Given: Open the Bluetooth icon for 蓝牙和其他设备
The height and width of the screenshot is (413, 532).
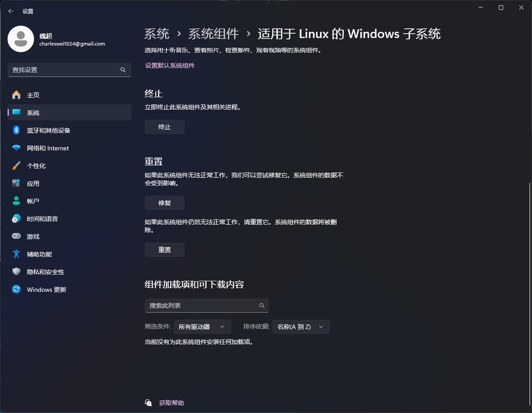Looking at the screenshot, I should click(x=16, y=130).
